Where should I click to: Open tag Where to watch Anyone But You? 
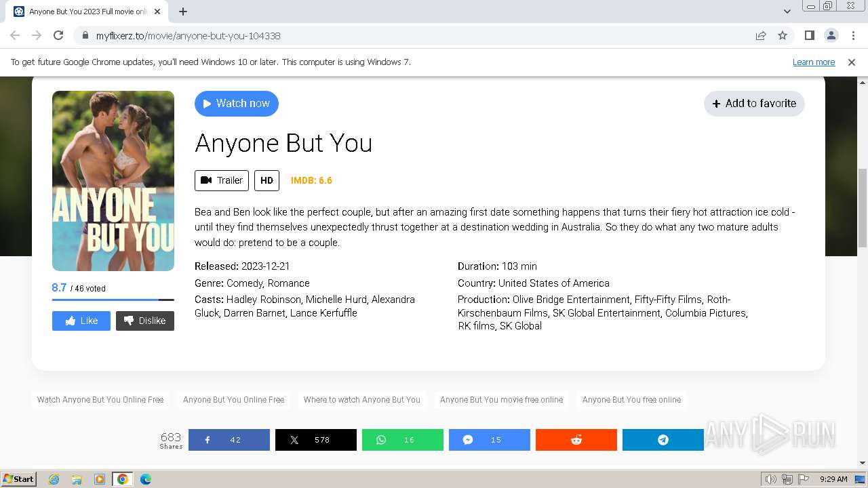[362, 399]
